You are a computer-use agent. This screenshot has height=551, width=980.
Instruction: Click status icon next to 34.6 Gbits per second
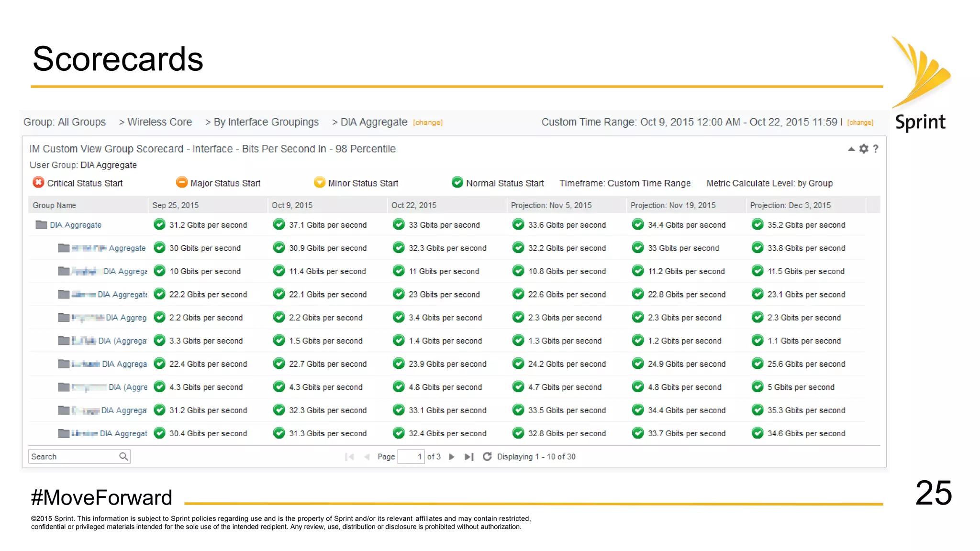click(x=757, y=433)
